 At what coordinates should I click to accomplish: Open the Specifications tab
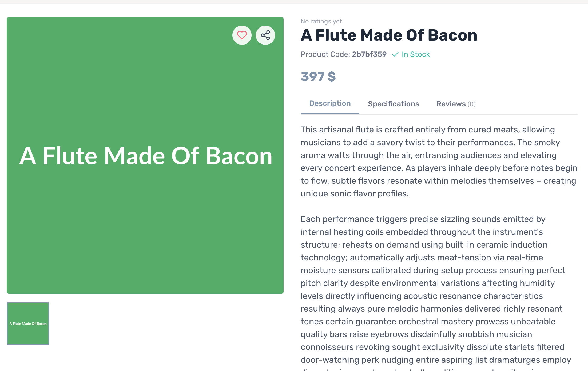click(x=393, y=104)
